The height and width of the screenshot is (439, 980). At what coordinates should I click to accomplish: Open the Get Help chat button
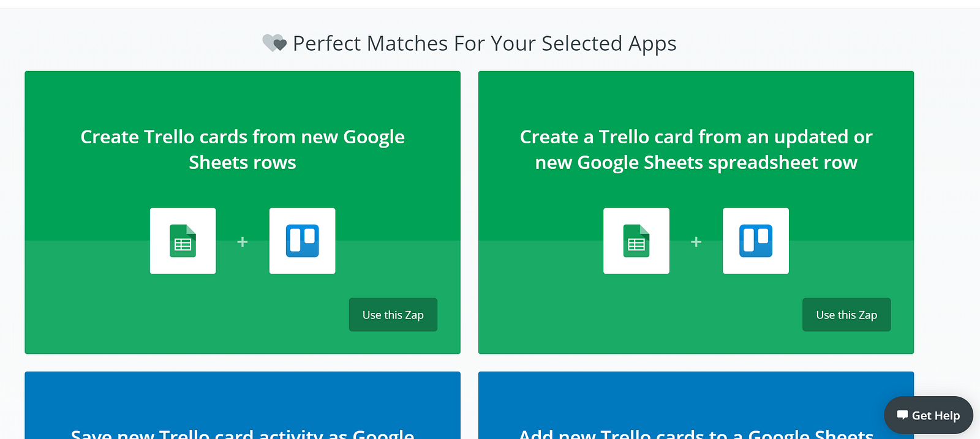point(929,415)
